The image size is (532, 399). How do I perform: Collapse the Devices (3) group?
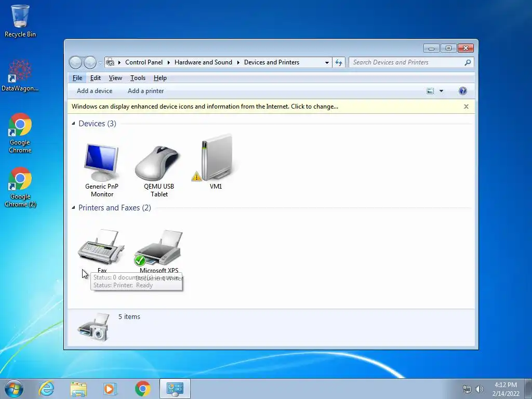pos(73,124)
